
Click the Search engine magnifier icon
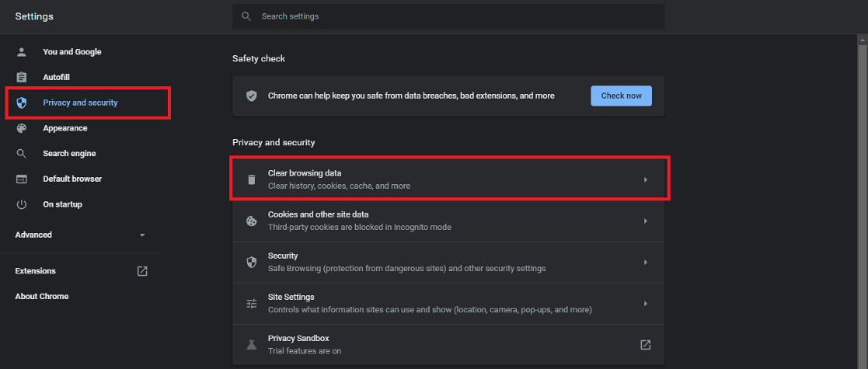[22, 154]
